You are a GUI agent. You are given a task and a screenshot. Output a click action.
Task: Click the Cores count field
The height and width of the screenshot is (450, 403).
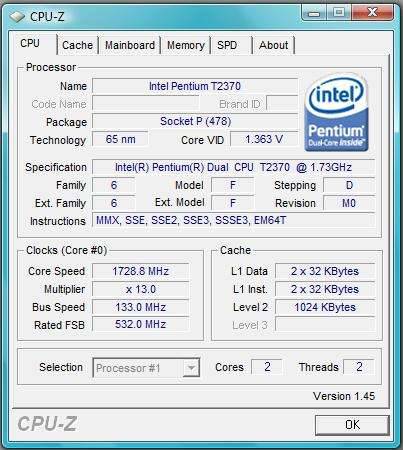(x=267, y=367)
